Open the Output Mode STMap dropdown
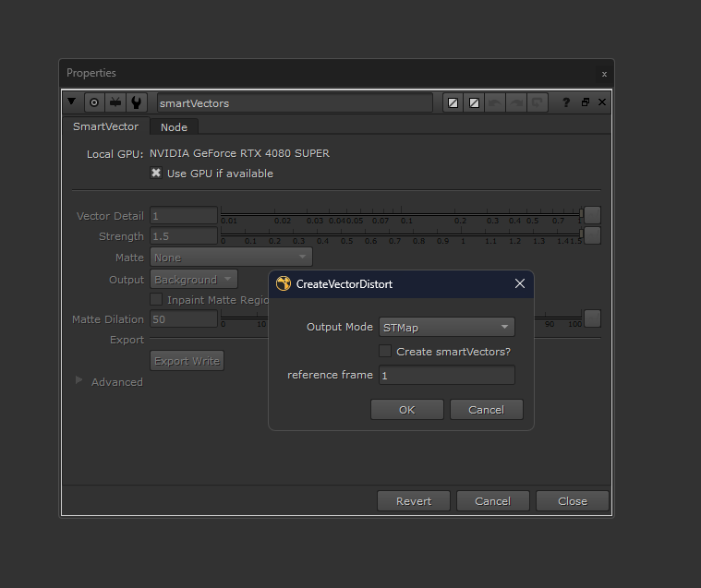 446,327
